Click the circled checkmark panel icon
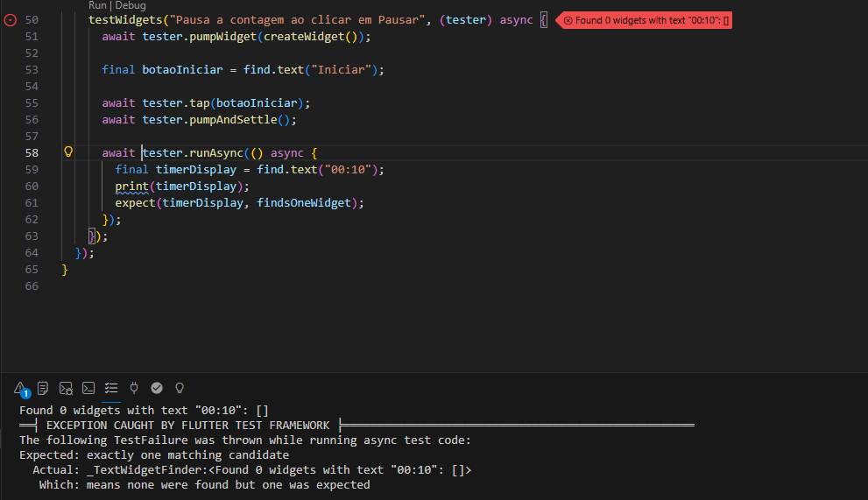868x500 pixels. click(x=157, y=388)
